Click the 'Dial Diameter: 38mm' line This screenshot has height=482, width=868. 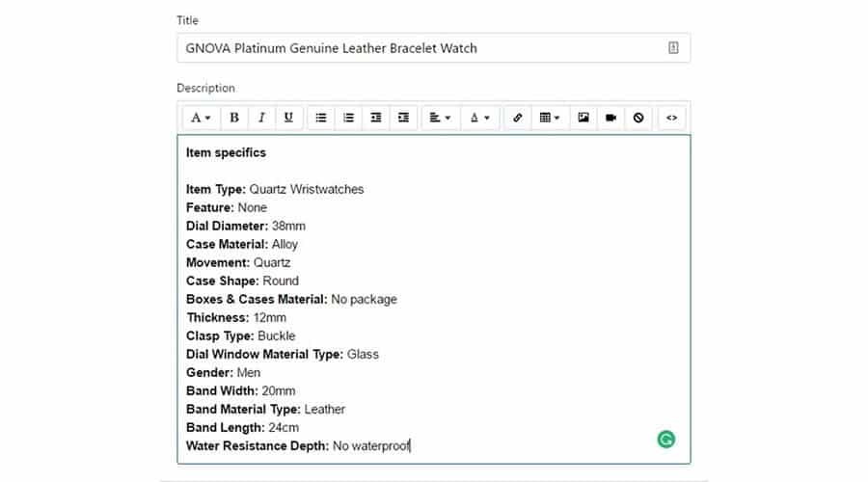click(246, 226)
